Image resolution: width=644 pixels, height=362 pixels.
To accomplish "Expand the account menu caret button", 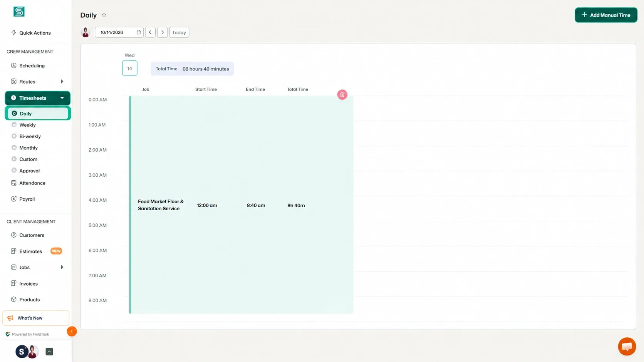I will click(x=49, y=352).
